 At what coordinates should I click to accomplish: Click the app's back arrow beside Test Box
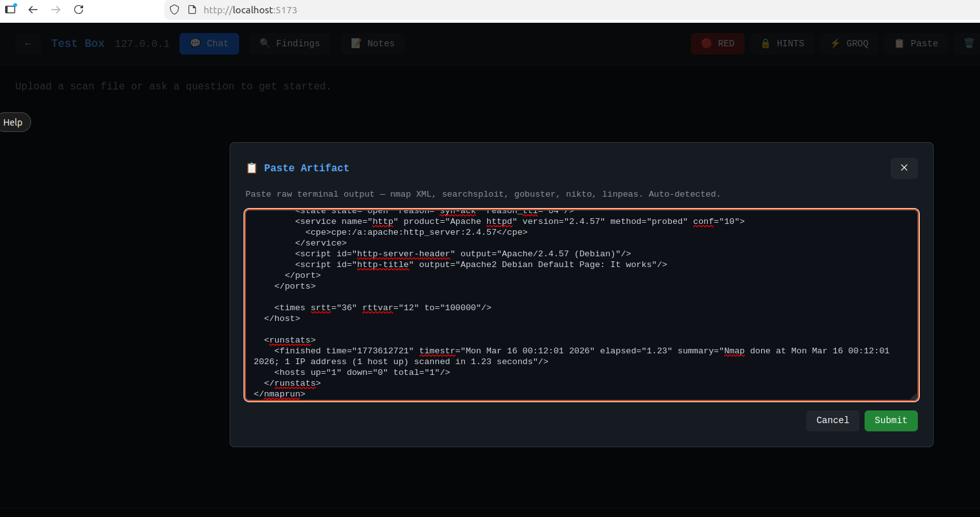click(28, 44)
